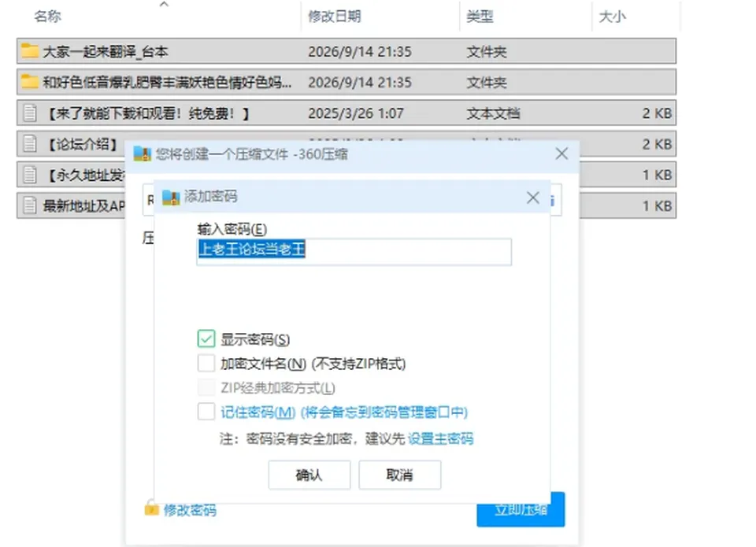
Task: Click the 文本文档 type cell
Action: pyautogui.click(x=493, y=113)
